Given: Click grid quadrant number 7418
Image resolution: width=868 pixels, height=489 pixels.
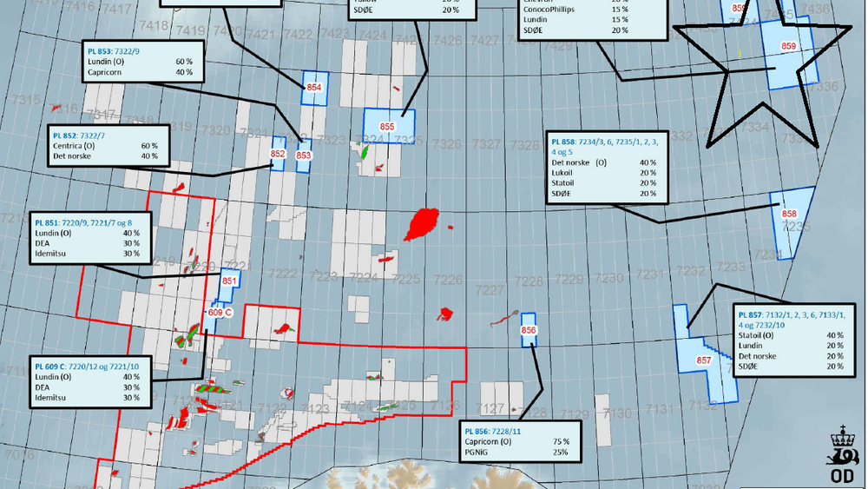Looking at the screenshot, I should tap(154, 25).
